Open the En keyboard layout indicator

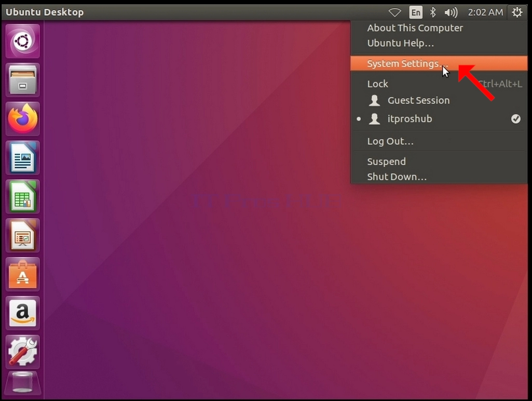(x=416, y=12)
